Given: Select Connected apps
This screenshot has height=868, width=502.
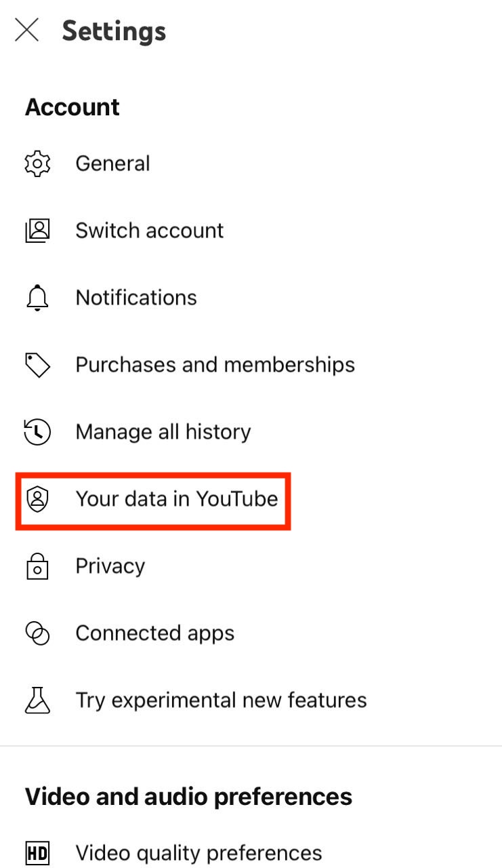Looking at the screenshot, I should [x=155, y=633].
